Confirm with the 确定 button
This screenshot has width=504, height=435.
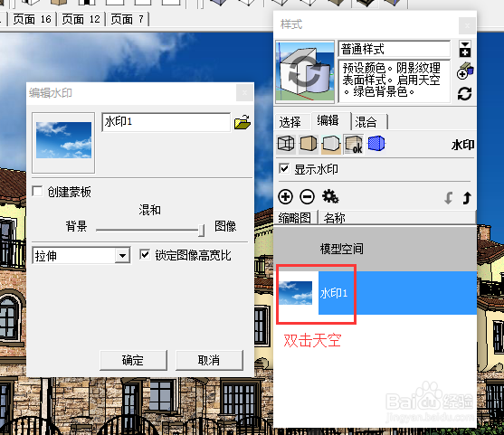coord(133,360)
